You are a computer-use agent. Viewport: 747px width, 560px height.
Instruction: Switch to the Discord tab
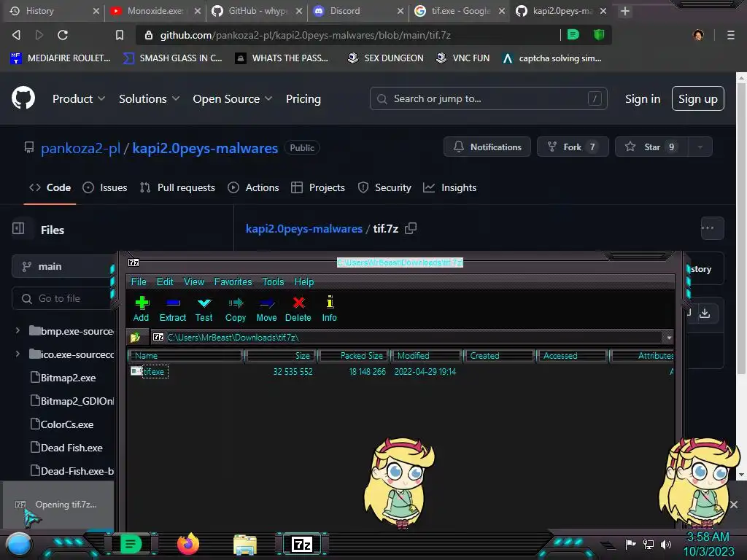(358, 11)
